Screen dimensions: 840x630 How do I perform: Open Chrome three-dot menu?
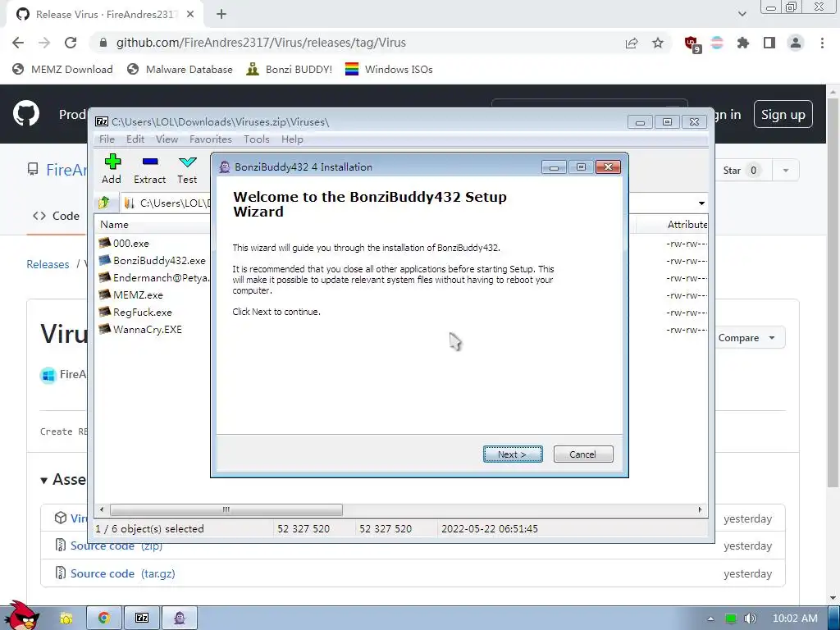pyautogui.click(x=822, y=43)
